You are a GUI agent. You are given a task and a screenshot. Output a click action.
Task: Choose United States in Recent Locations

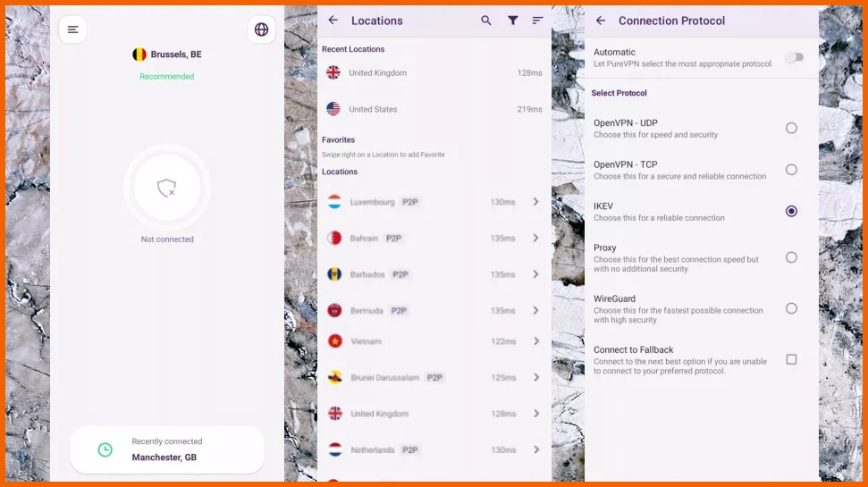tap(434, 109)
